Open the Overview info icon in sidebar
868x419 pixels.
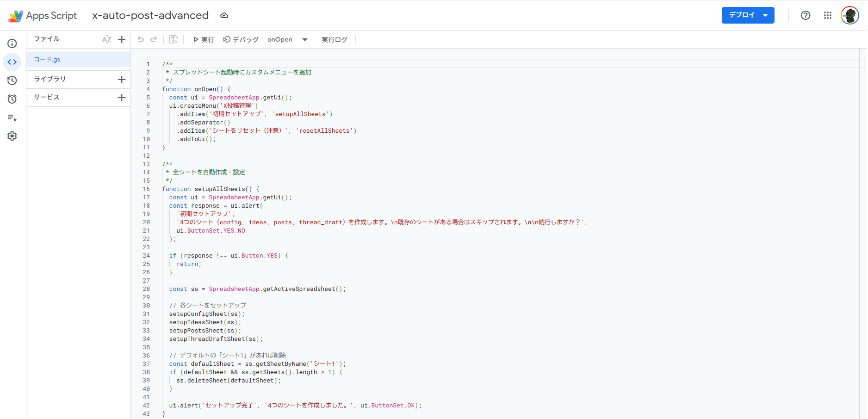coord(12,43)
